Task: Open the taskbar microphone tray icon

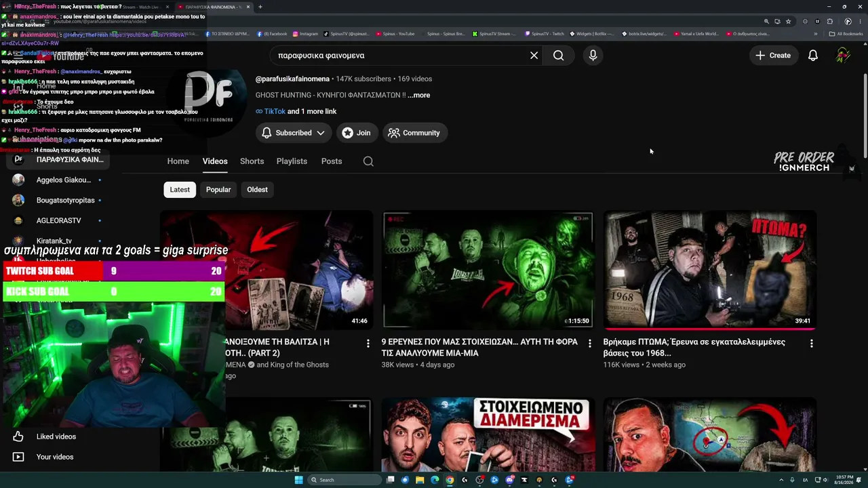Action: coord(792,480)
